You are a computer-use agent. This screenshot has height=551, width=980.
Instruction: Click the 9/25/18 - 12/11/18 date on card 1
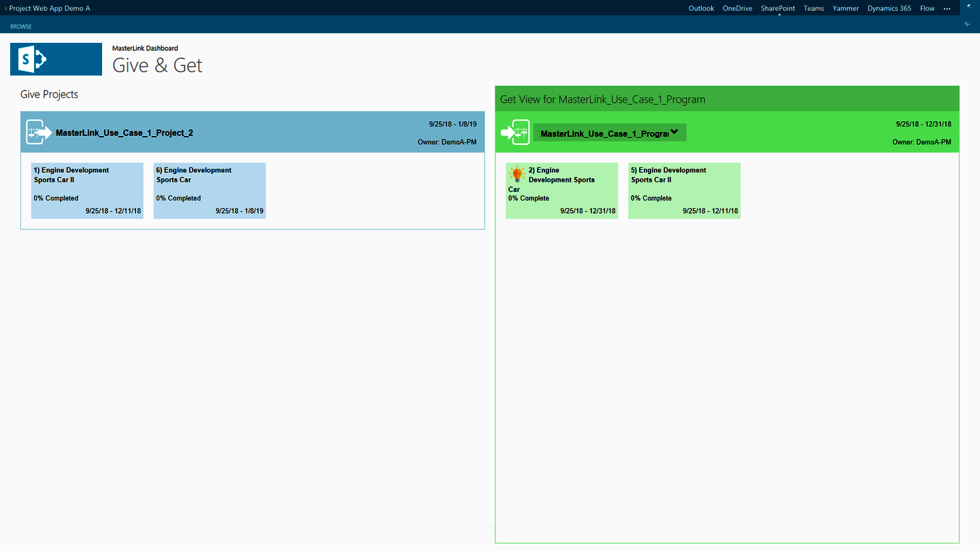(x=113, y=211)
